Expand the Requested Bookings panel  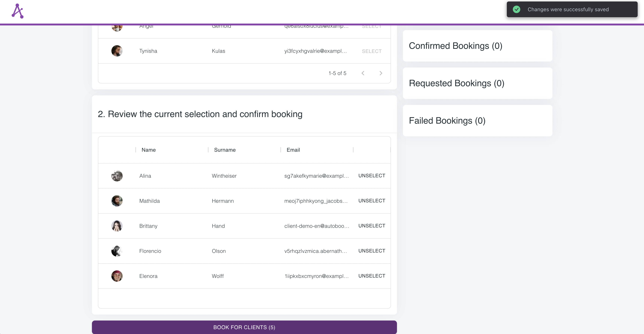(x=477, y=83)
